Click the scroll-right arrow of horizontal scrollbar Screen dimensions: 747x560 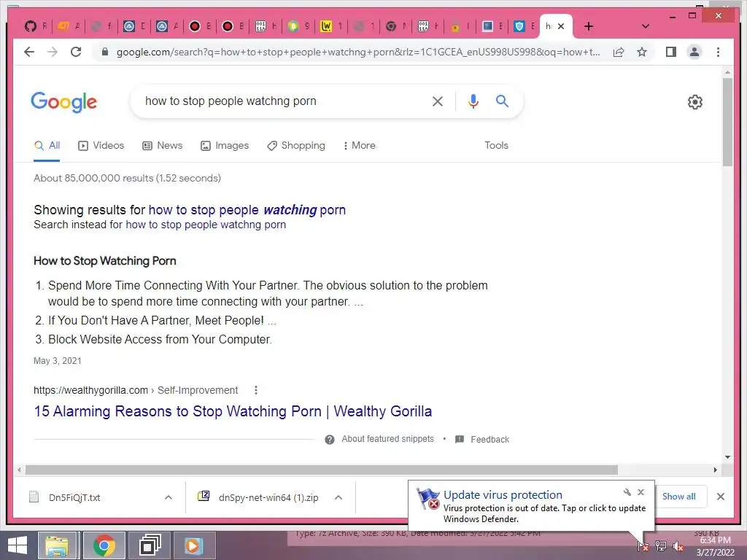coord(716,470)
